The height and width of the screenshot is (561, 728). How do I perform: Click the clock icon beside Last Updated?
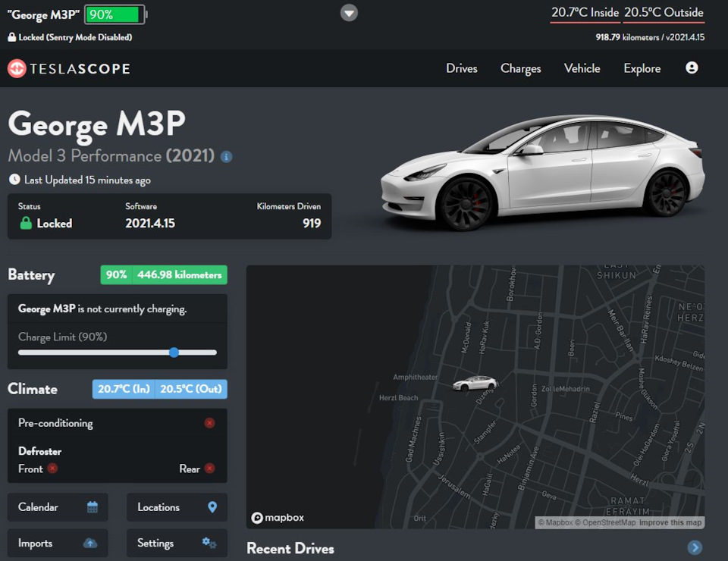click(x=14, y=180)
